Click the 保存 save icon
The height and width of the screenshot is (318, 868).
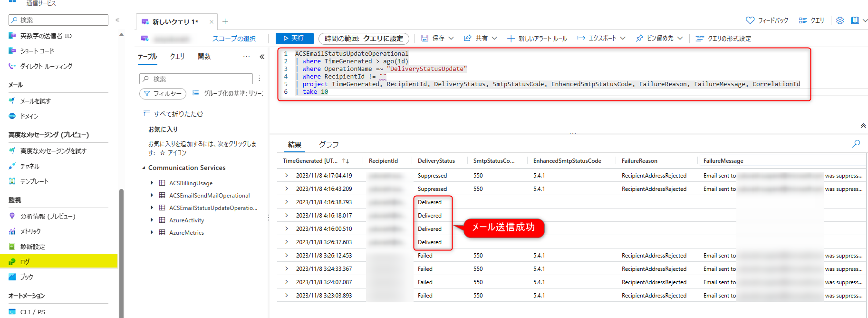click(425, 38)
